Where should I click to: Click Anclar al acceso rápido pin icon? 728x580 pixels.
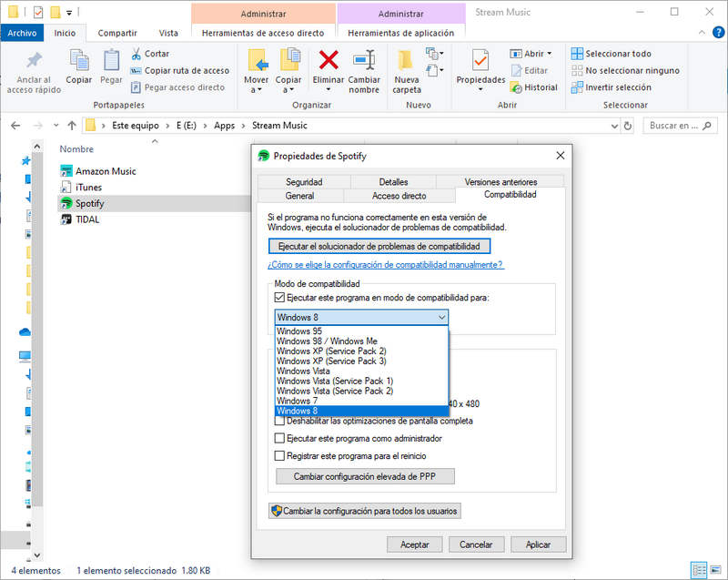pyautogui.click(x=34, y=62)
